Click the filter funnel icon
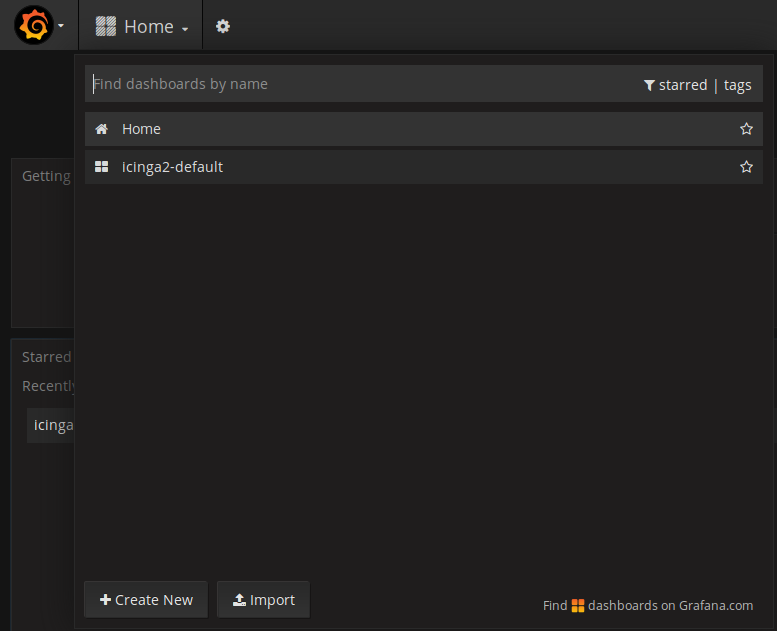This screenshot has height=631, width=777. (x=649, y=86)
